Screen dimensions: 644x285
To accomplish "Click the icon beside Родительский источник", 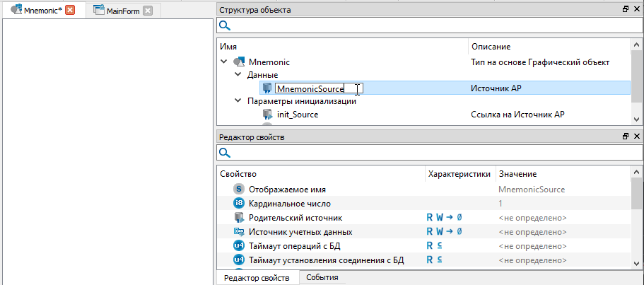I will click(238, 217).
